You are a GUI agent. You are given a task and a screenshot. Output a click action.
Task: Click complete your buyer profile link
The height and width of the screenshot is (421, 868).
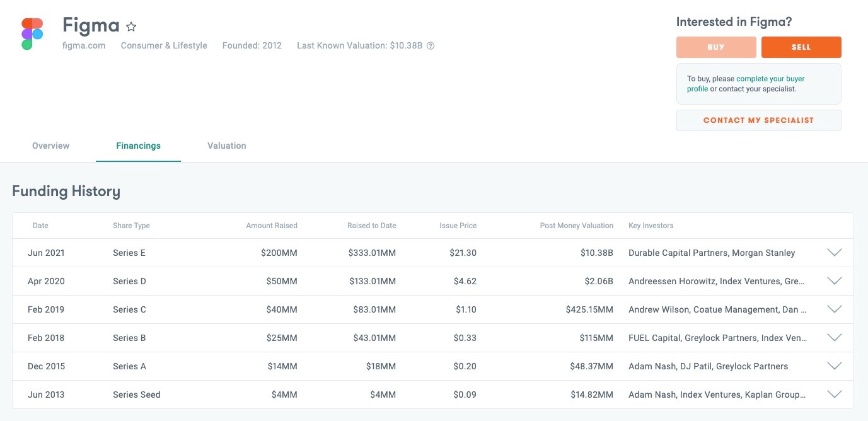point(770,78)
